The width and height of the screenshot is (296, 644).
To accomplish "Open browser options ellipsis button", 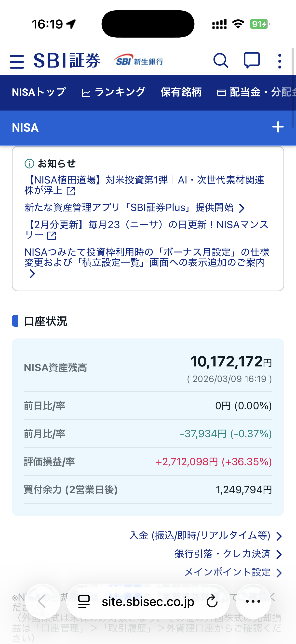I will [253, 601].
